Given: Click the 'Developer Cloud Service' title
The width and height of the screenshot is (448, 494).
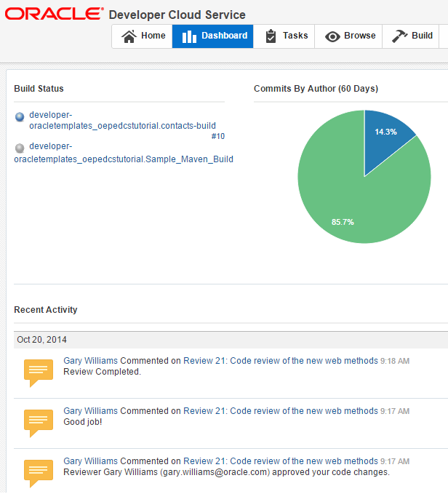Looking at the screenshot, I should tap(177, 15).
